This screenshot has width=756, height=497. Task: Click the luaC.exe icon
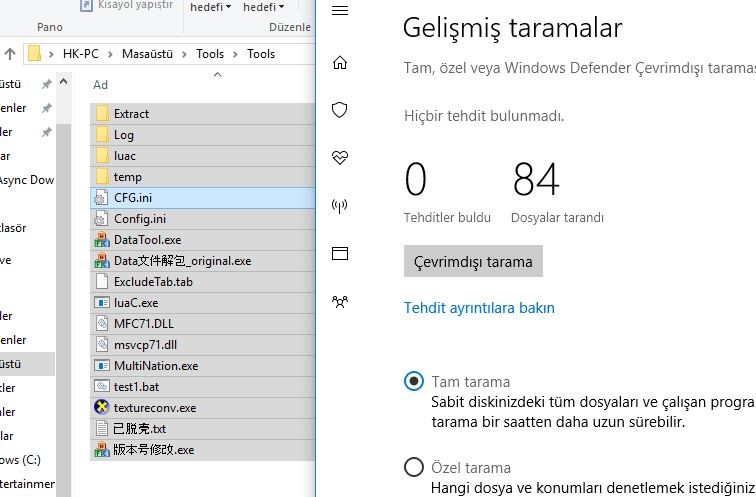click(102, 303)
